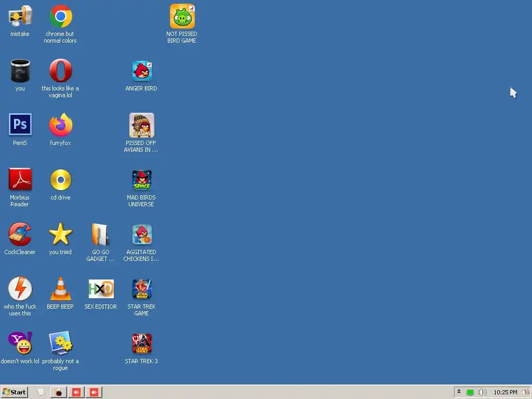Click the 10:25 PM system clock

(x=505, y=393)
